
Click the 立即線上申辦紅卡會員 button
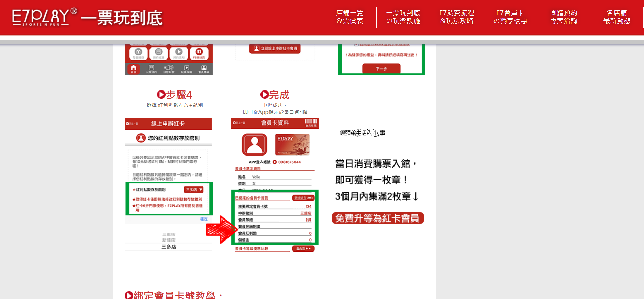click(275, 49)
